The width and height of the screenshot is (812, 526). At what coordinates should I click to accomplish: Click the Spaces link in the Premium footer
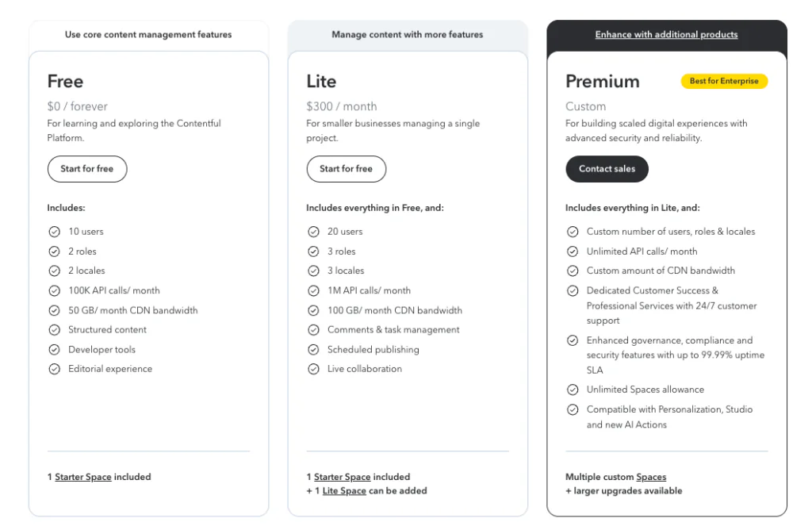point(652,477)
